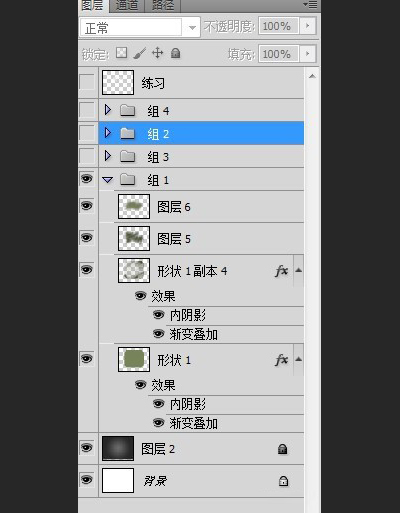Hide 形状 1 副本 4 layer eye
The image size is (400, 513).
tap(87, 269)
